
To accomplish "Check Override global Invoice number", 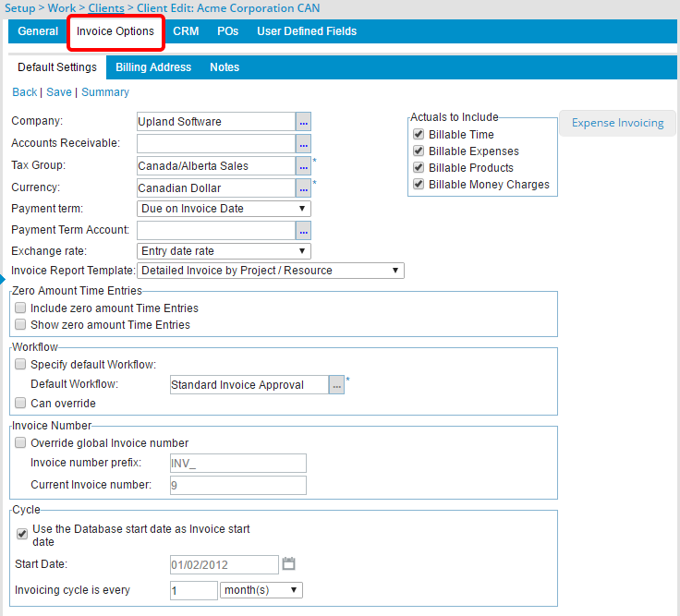I will 20,443.
